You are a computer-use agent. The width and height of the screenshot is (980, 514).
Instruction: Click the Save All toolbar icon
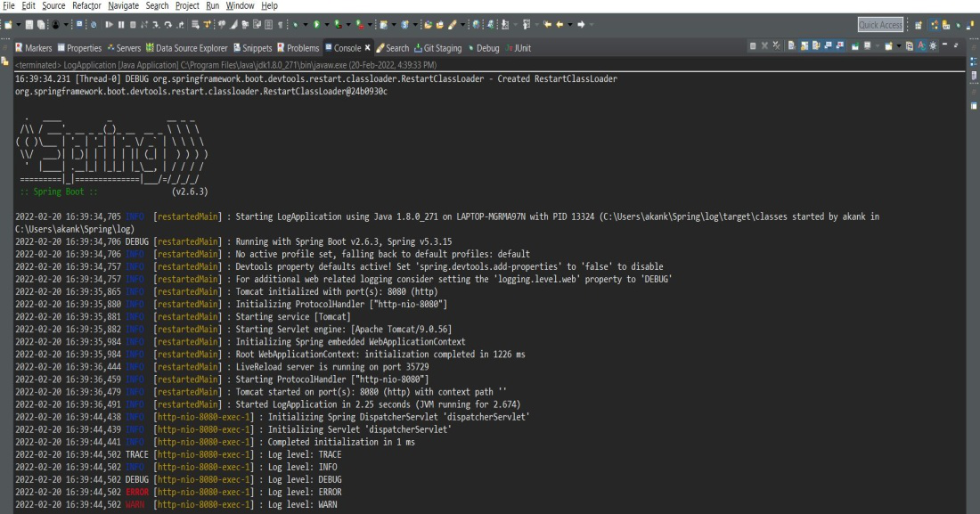[40, 26]
